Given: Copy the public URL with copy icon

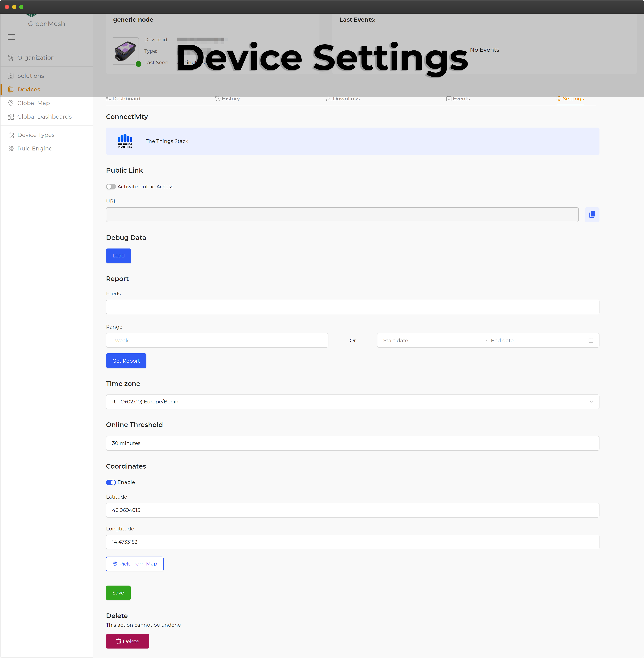Looking at the screenshot, I should [592, 215].
